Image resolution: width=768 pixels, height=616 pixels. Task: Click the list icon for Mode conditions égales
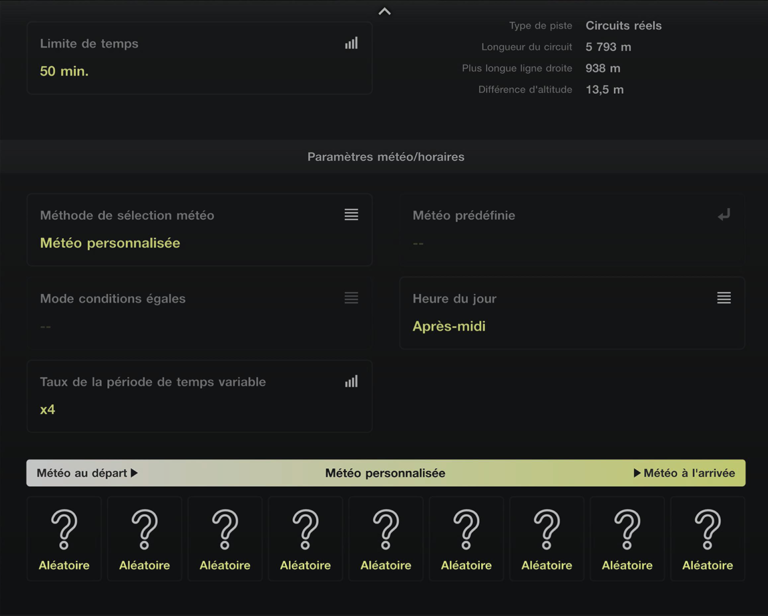[x=351, y=298]
